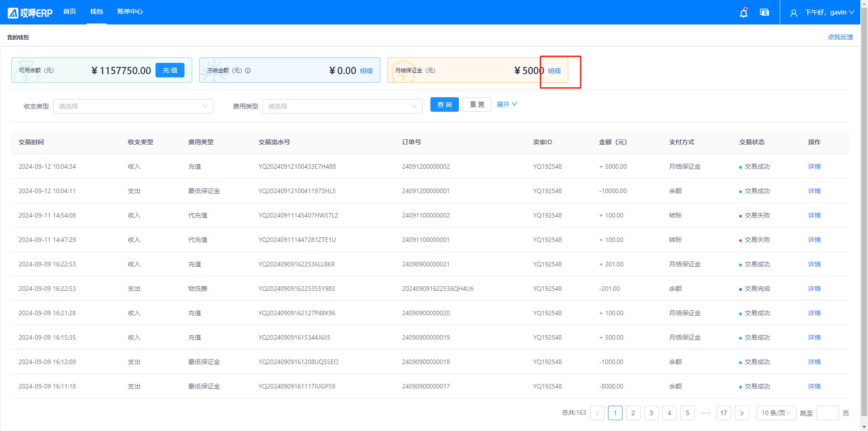This screenshot has height=431, width=868.
Task: Click current page 1 button
Action: (x=615, y=413)
